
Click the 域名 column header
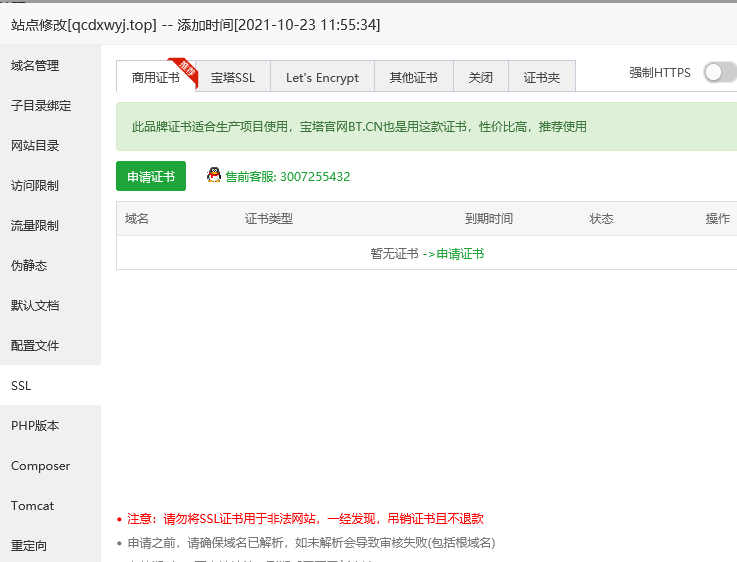coord(136,219)
